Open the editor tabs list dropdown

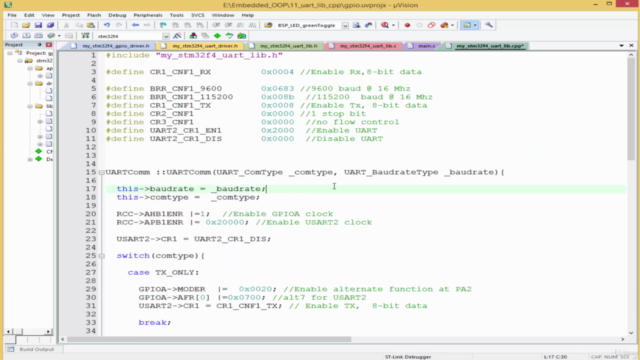621,46
